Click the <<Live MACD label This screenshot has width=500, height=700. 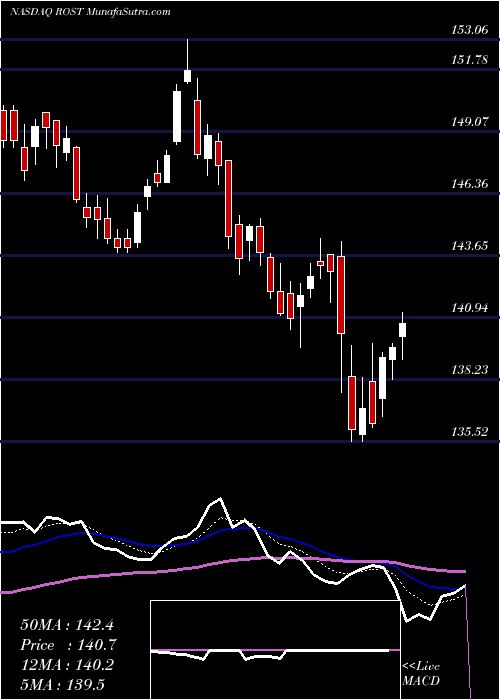(421, 674)
